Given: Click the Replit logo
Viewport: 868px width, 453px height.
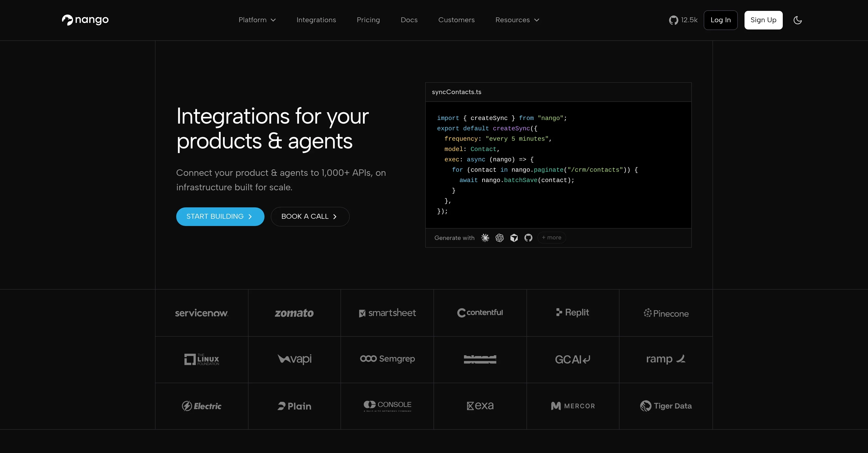Looking at the screenshot, I should (x=572, y=312).
